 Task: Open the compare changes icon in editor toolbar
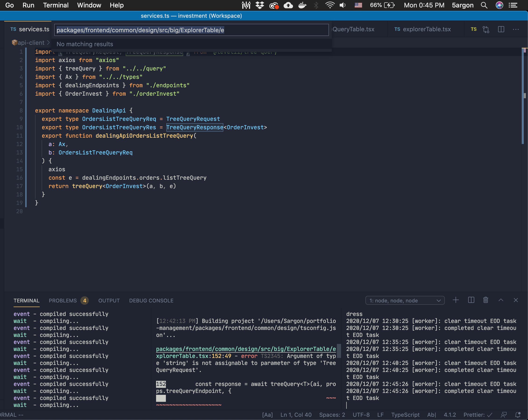click(486, 29)
